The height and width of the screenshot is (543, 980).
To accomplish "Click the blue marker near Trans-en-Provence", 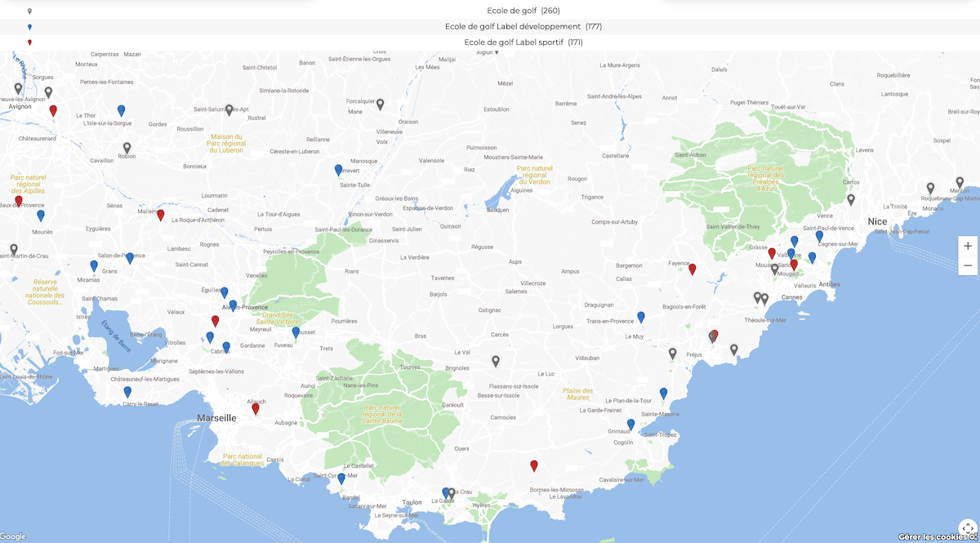I will (641, 317).
